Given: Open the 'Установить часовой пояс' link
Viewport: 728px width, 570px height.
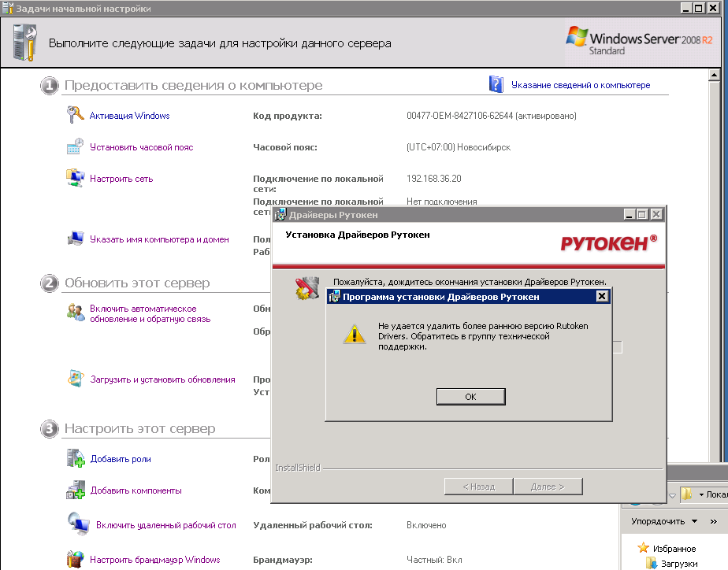Looking at the screenshot, I should coord(141,147).
